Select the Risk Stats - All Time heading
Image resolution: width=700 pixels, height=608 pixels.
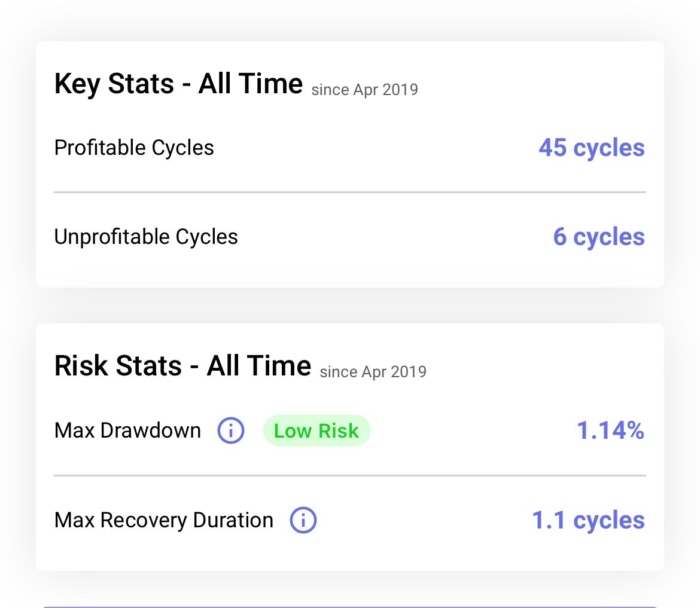pos(182,366)
